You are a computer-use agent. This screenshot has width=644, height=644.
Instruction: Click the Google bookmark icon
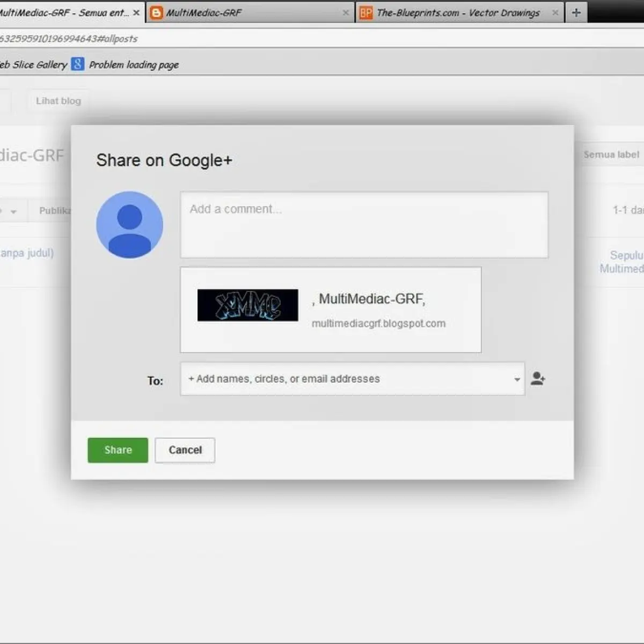78,64
